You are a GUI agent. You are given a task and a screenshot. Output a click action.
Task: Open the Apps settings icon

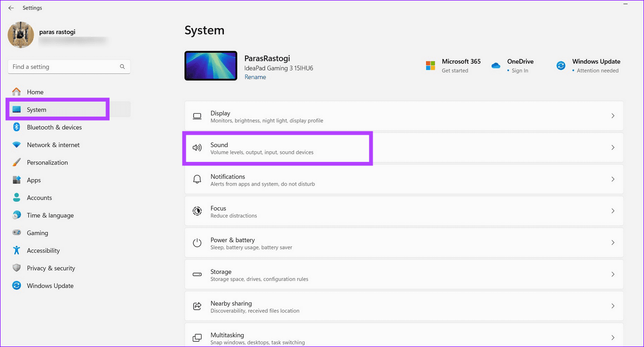(16, 180)
